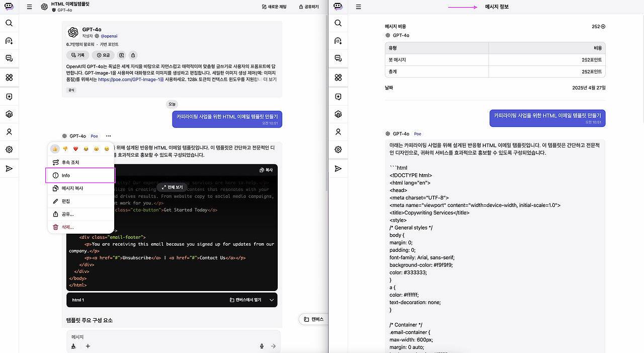Click 봇 메시지 table cell
The width and height of the screenshot is (644, 353).
pyautogui.click(x=437, y=60)
